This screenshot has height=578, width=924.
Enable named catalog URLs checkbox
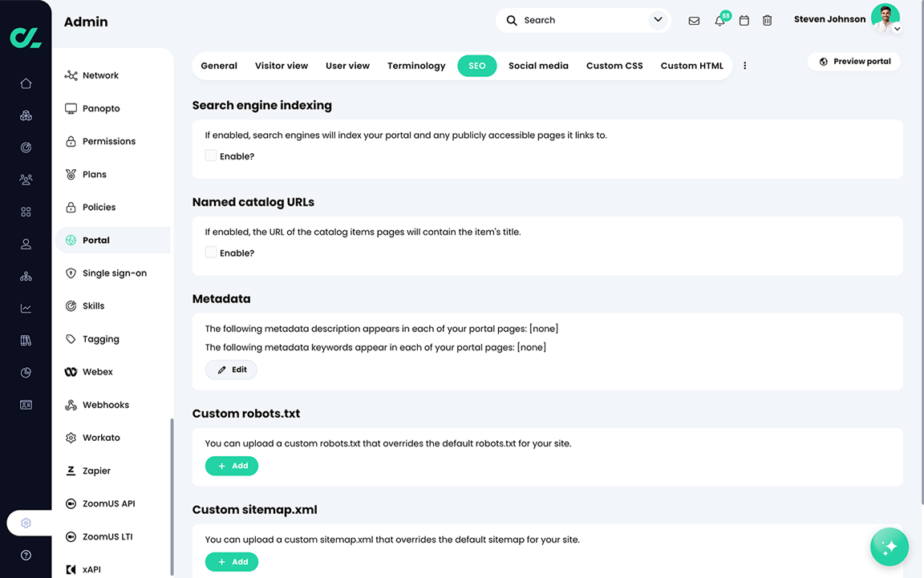210,253
